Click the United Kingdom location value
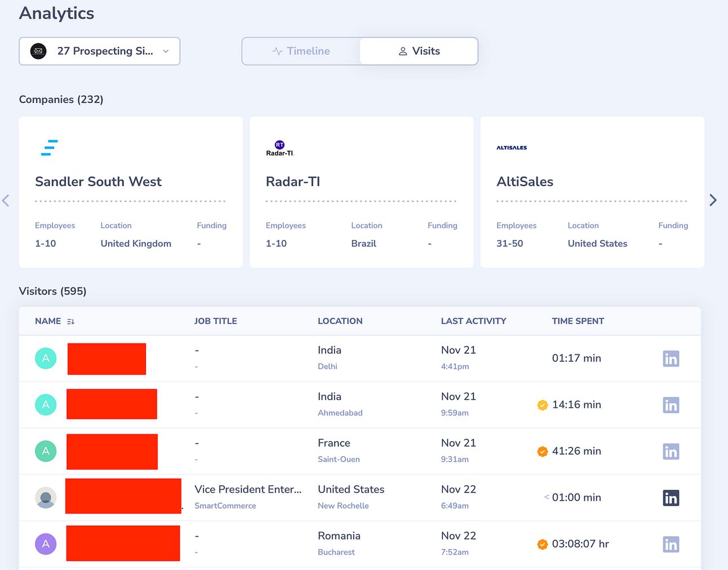 tap(136, 243)
